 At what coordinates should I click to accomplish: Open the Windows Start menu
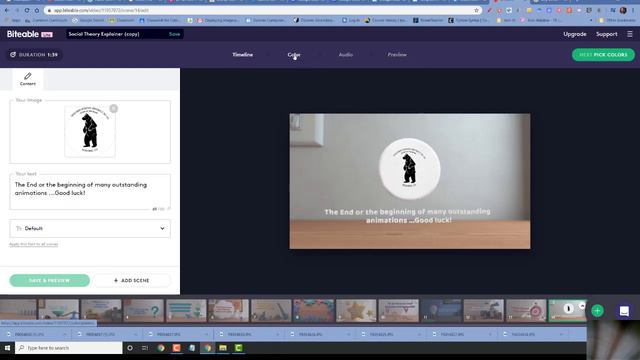(7, 348)
